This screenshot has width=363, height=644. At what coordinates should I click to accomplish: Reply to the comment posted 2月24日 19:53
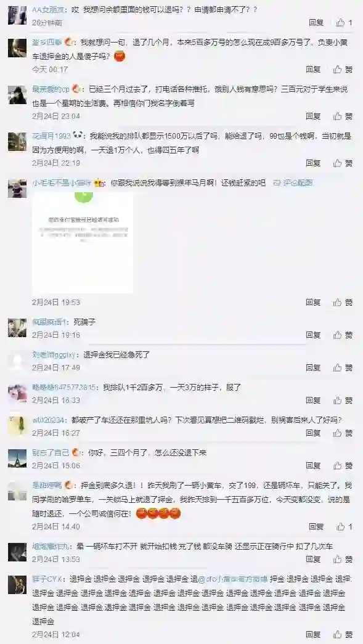pos(313,303)
